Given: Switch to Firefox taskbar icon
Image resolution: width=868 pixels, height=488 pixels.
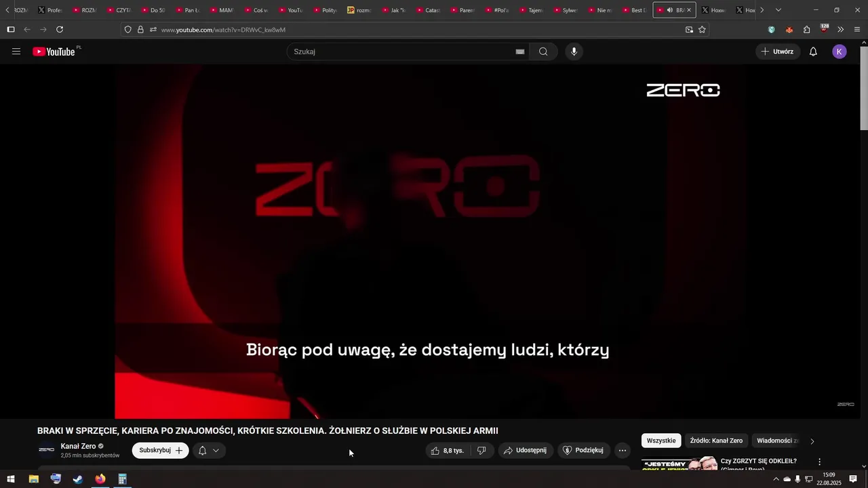Looking at the screenshot, I should click(100, 479).
